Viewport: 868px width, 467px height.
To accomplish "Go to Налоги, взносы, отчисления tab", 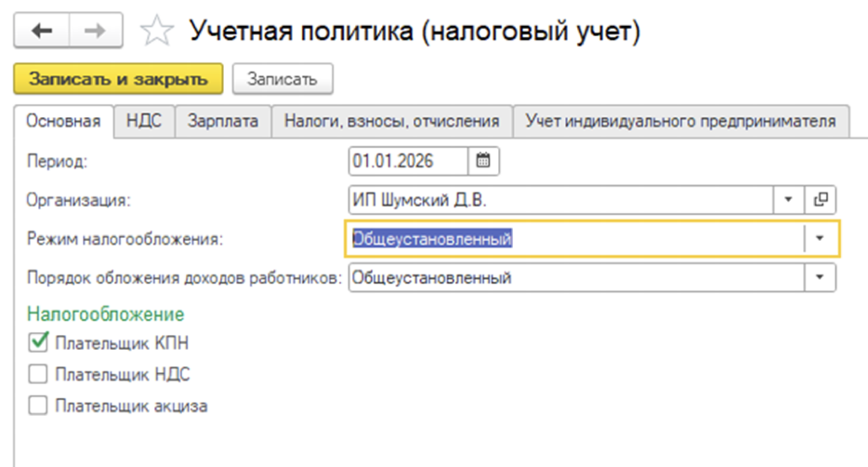I will [392, 121].
